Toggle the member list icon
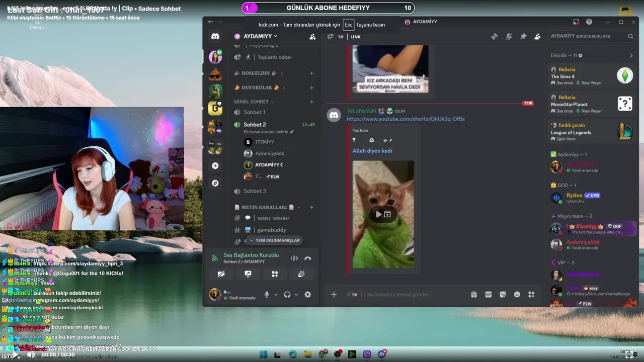 click(x=537, y=36)
